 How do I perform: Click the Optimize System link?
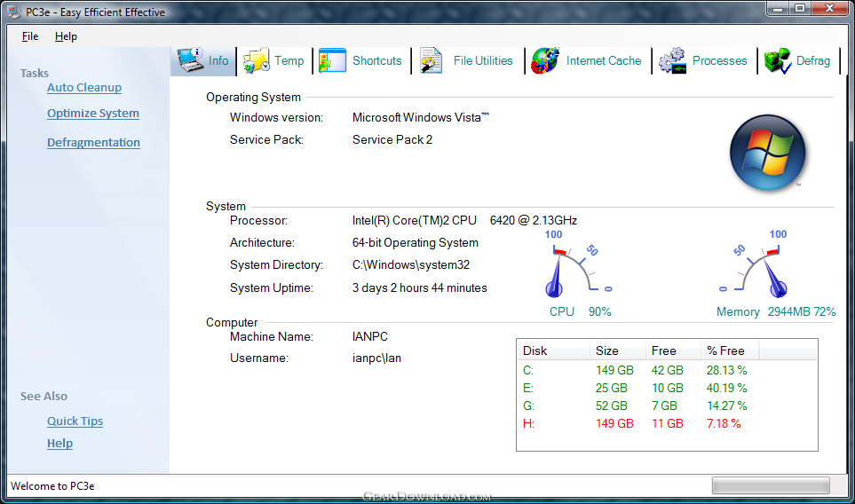click(92, 114)
